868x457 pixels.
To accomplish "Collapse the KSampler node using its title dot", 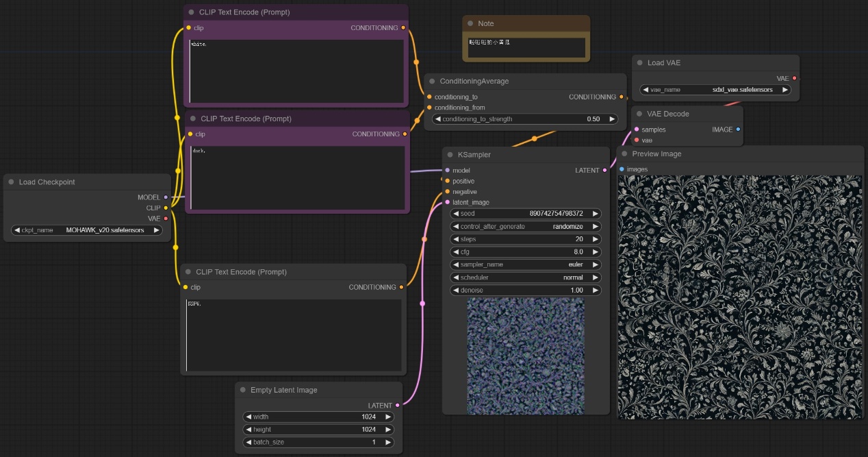I will coord(450,155).
